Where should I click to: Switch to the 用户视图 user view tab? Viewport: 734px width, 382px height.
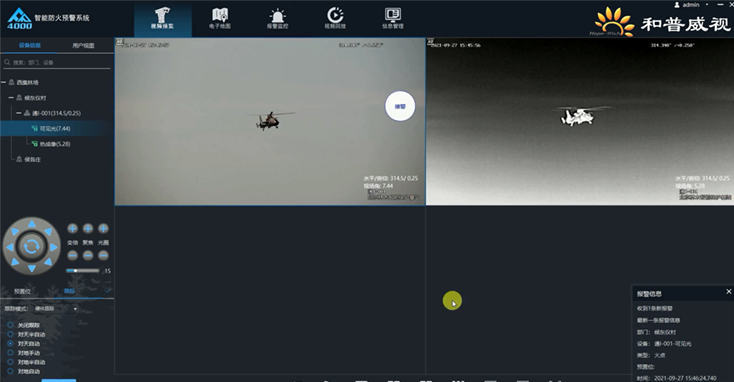pyautogui.click(x=83, y=45)
